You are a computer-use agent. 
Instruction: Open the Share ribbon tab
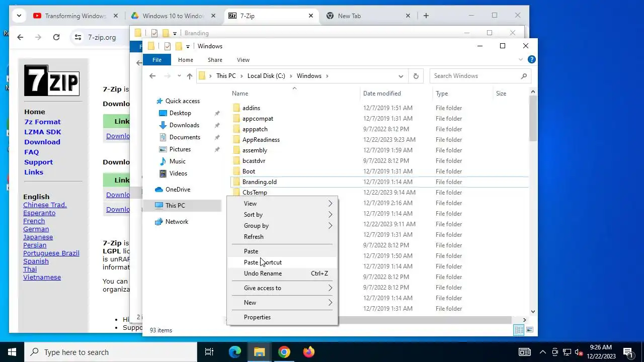point(215,60)
